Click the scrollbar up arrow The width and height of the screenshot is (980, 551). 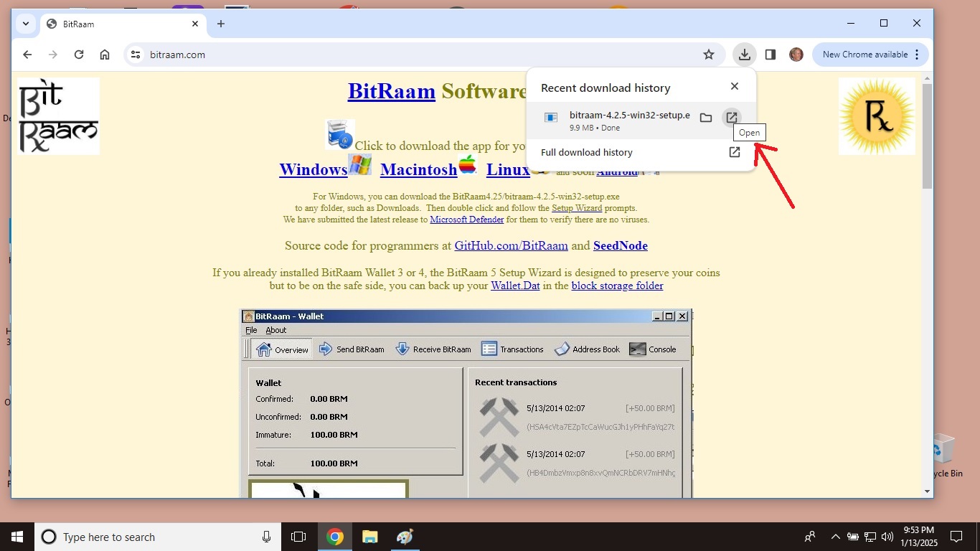tap(927, 77)
